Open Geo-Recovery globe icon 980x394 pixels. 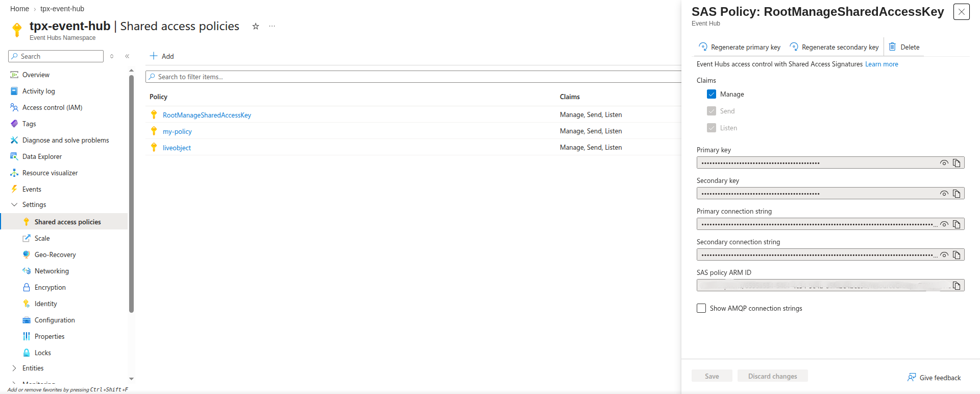[x=27, y=254]
